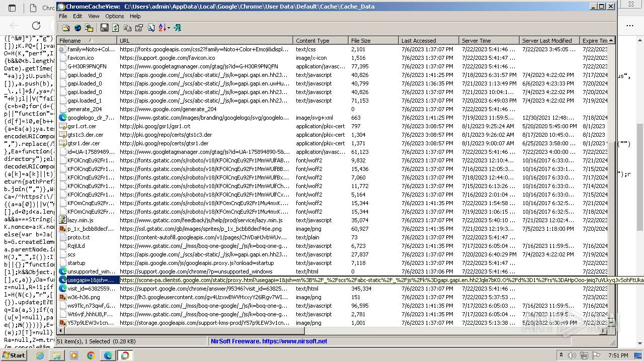The height and width of the screenshot is (362, 644).
Task: Open the three-dot menu in the background Chrome window
Action: point(630,25)
